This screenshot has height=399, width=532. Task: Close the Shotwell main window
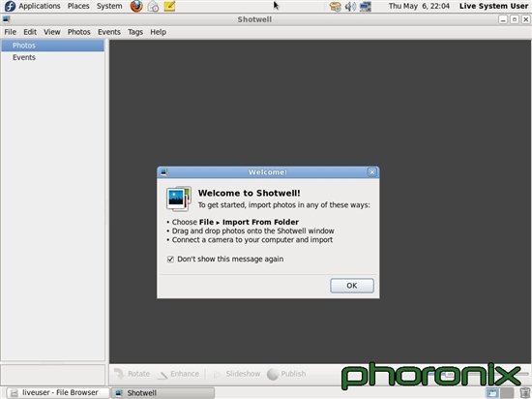click(525, 19)
